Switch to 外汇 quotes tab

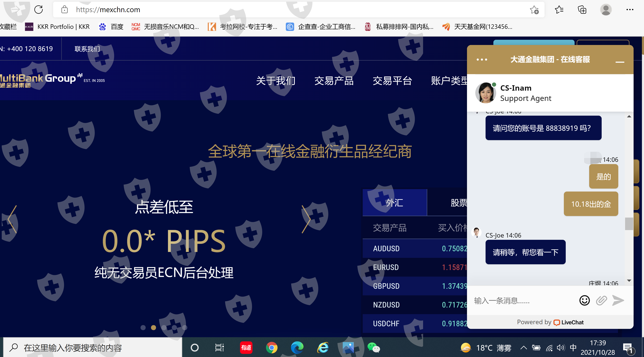394,202
